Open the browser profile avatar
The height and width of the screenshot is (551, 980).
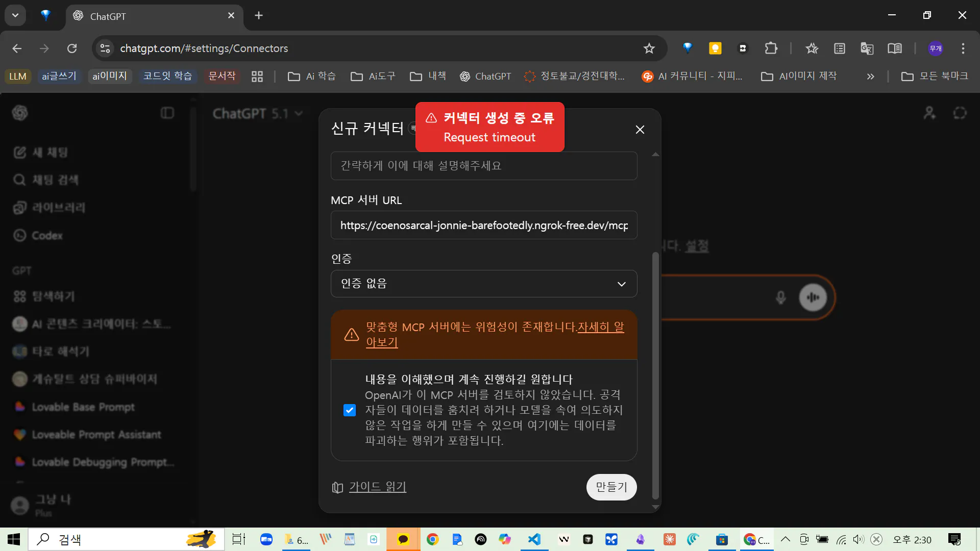935,48
